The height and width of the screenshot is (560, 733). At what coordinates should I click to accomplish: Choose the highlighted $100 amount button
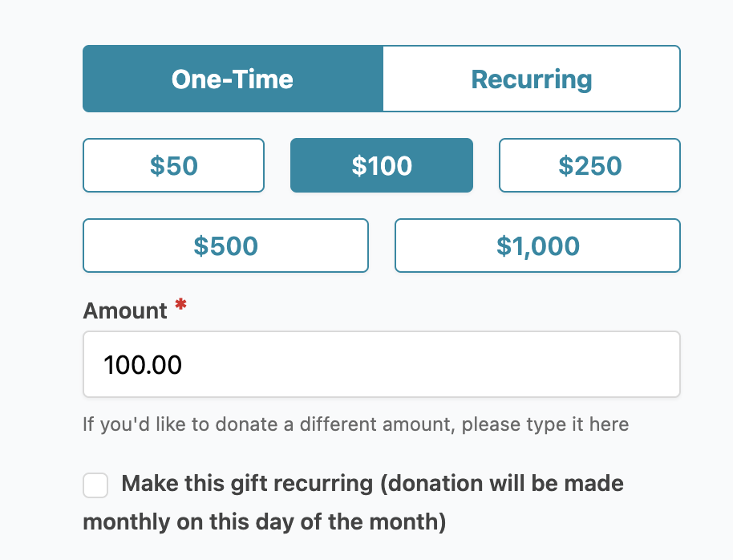tap(382, 165)
